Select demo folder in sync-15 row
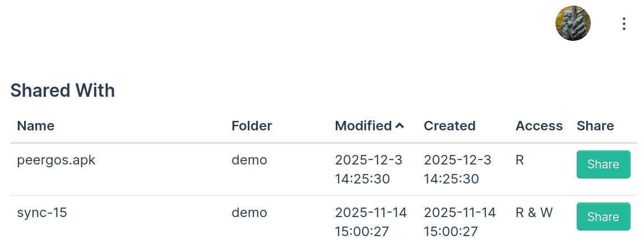Image resolution: width=644 pixels, height=240 pixels. coord(249,213)
